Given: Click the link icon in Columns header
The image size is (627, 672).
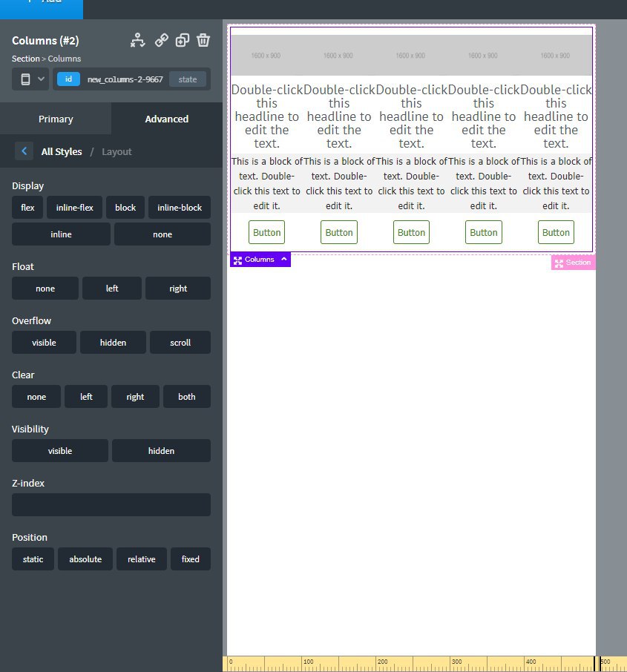Looking at the screenshot, I should (x=161, y=40).
